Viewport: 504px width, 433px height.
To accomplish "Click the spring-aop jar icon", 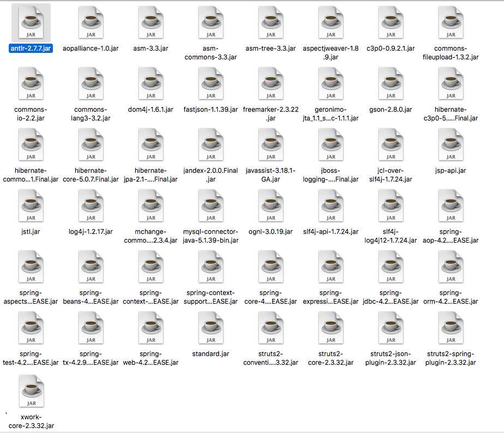I will (451, 206).
